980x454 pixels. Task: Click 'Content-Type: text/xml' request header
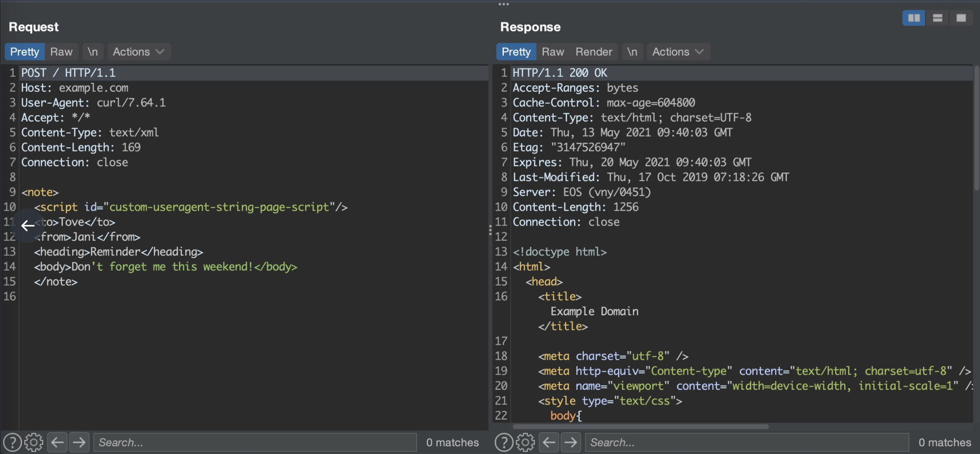pyautogui.click(x=90, y=132)
